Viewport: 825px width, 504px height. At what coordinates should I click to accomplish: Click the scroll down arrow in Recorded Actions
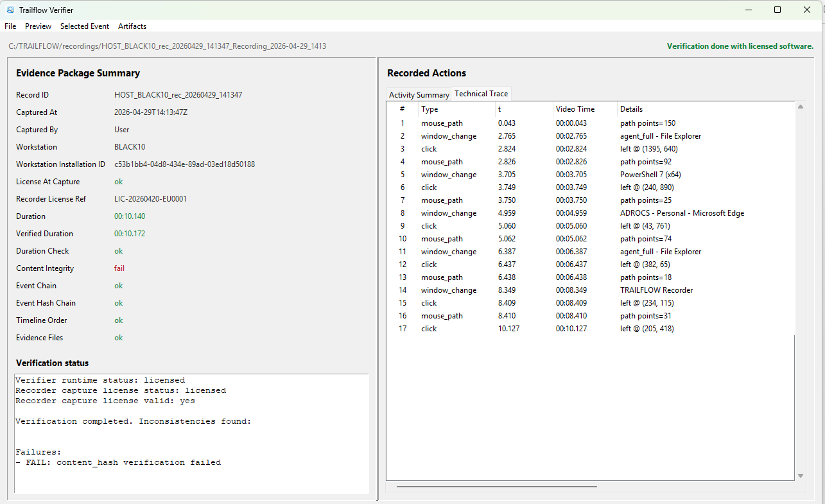(800, 476)
